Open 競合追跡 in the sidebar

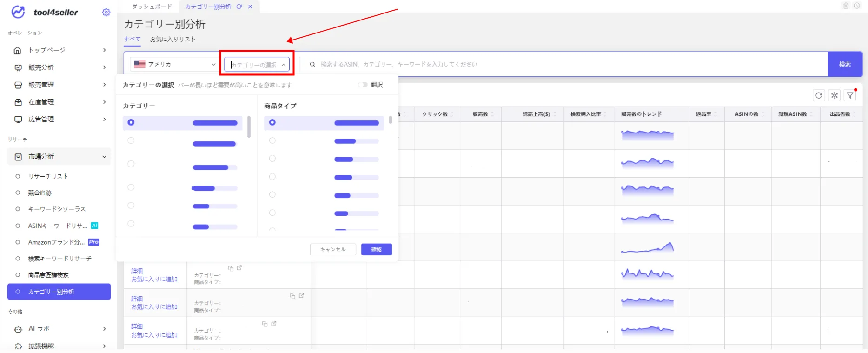pos(40,193)
